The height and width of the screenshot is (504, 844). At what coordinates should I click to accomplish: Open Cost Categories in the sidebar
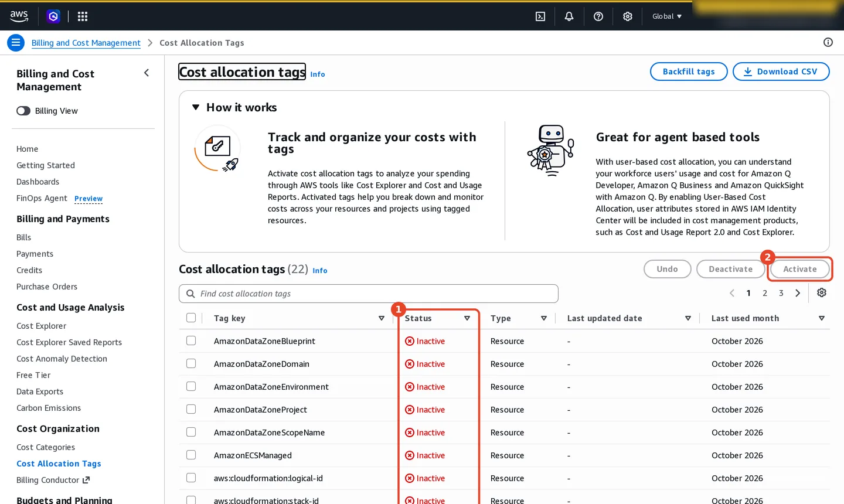pyautogui.click(x=46, y=447)
